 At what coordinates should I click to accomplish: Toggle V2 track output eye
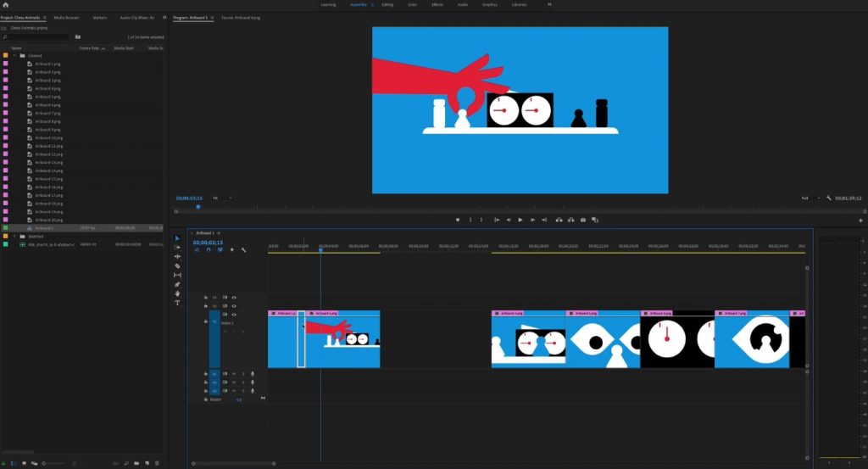[234, 305]
